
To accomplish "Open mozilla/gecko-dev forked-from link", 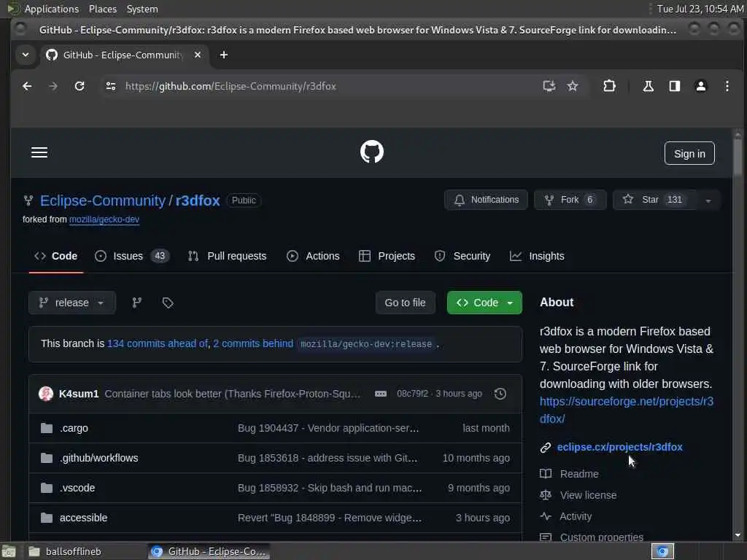I will 104,219.
